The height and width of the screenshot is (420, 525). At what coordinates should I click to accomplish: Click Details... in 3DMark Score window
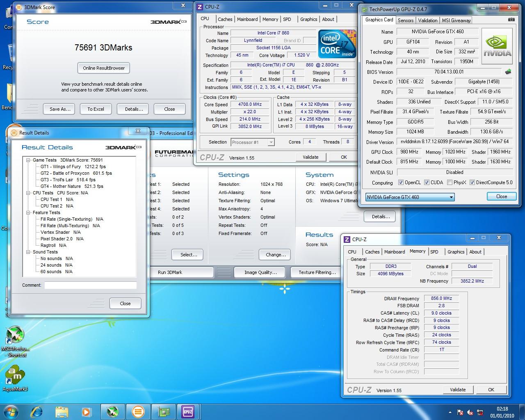[x=134, y=109]
